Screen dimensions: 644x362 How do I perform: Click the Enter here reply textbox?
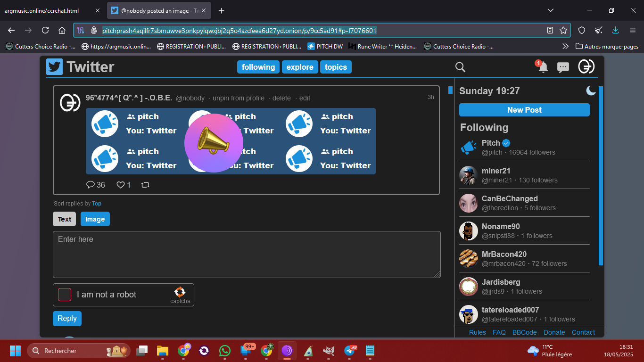click(x=247, y=255)
